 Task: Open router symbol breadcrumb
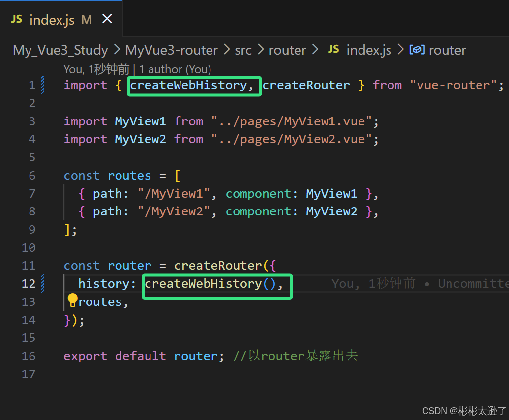click(x=448, y=50)
